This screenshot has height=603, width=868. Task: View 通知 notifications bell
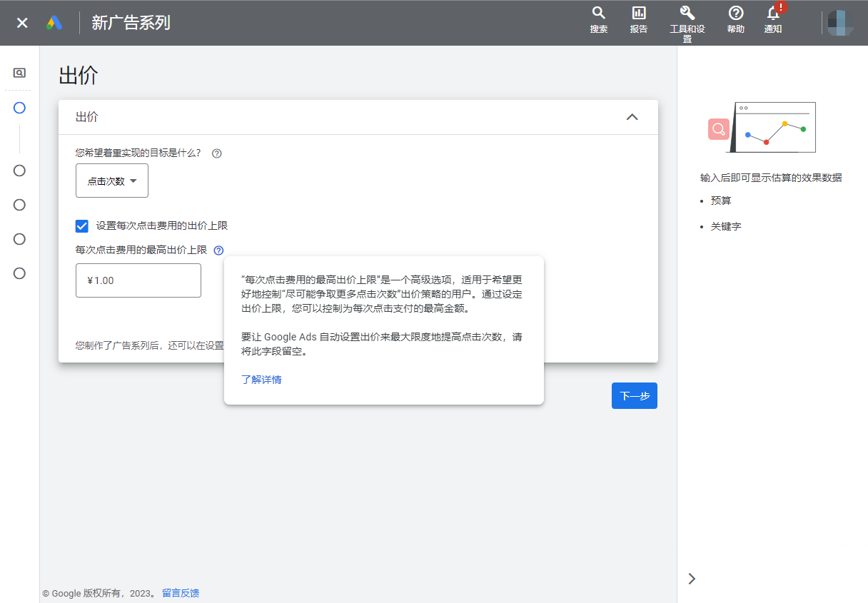pos(773,20)
